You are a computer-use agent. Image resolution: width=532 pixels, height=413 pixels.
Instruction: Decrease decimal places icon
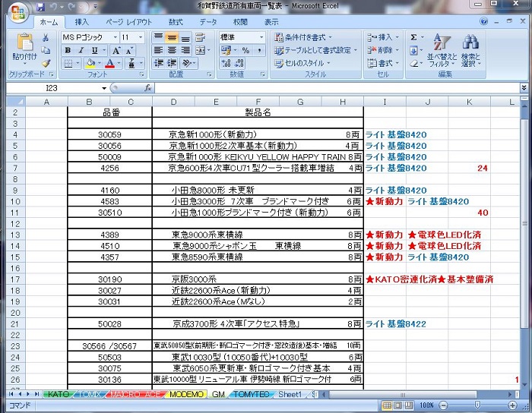(x=239, y=63)
